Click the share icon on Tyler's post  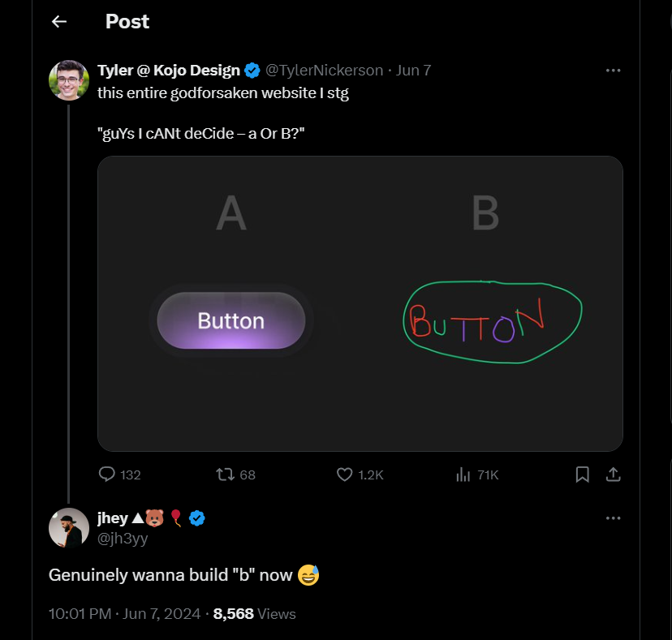614,475
